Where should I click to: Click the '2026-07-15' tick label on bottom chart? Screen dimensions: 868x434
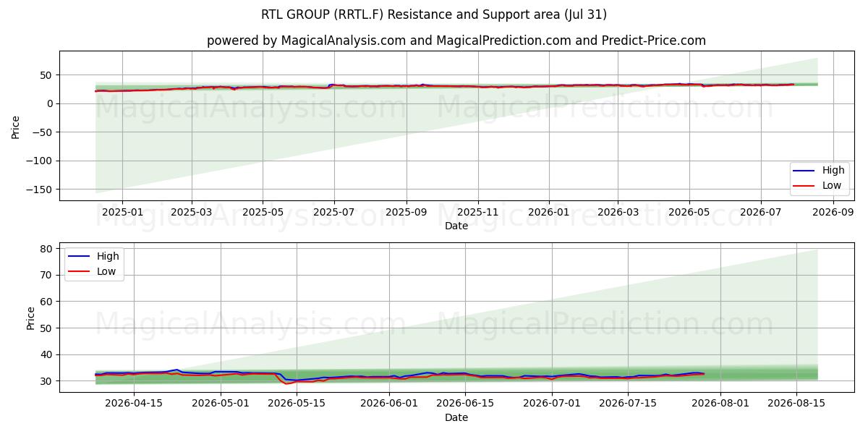(x=629, y=403)
